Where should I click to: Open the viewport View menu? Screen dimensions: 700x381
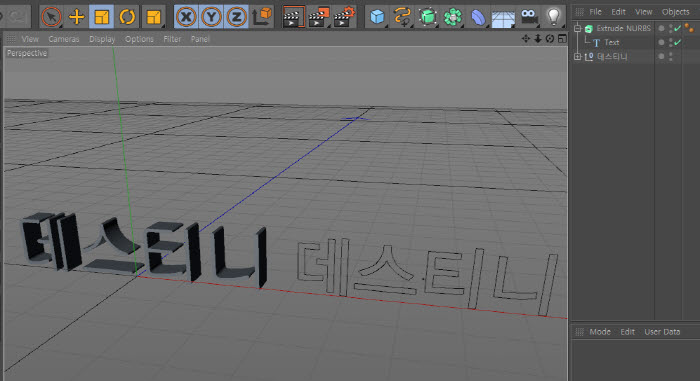[30, 39]
